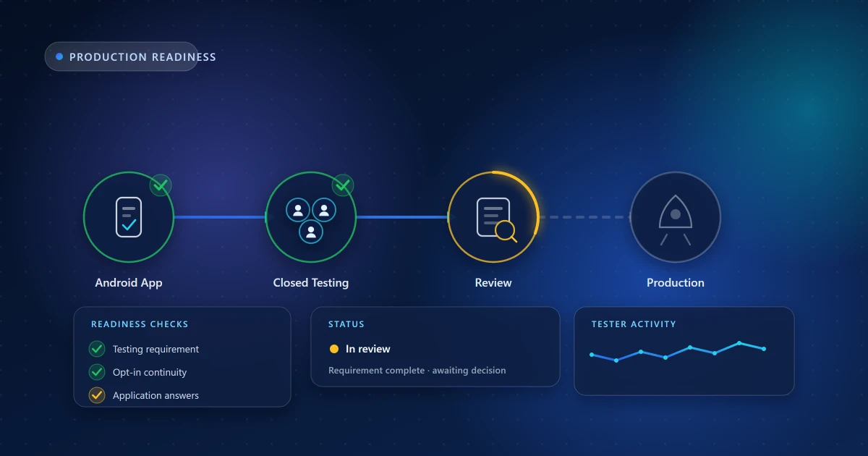Screen dimensions: 868x456
Task: Click last data point on Tester Activity chart
Action: pos(764,349)
